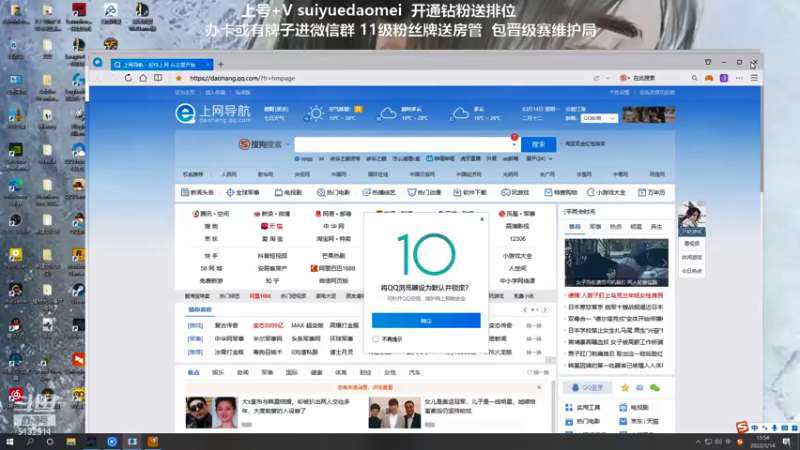This screenshot has height=450, width=800.
Task: Open 电视剧 category
Action: (288, 192)
